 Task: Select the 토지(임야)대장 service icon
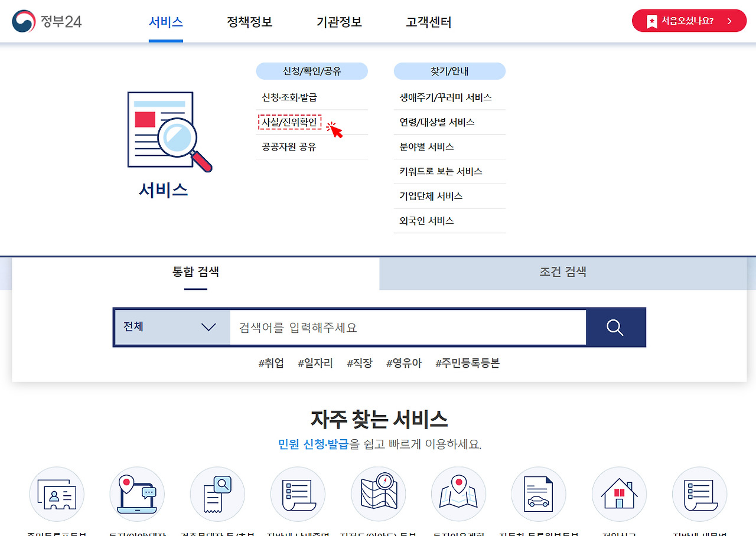coord(137,494)
